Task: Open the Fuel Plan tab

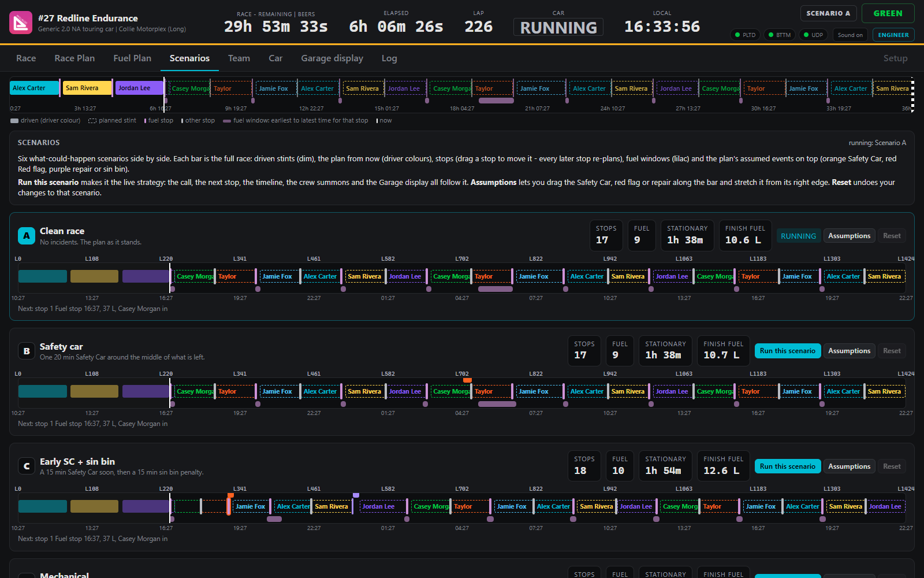Action: [x=132, y=58]
